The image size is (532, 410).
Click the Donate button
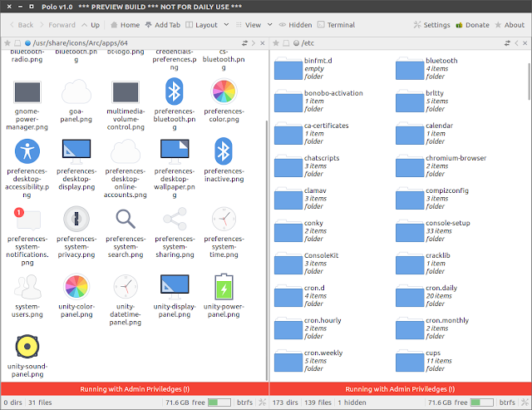point(472,25)
